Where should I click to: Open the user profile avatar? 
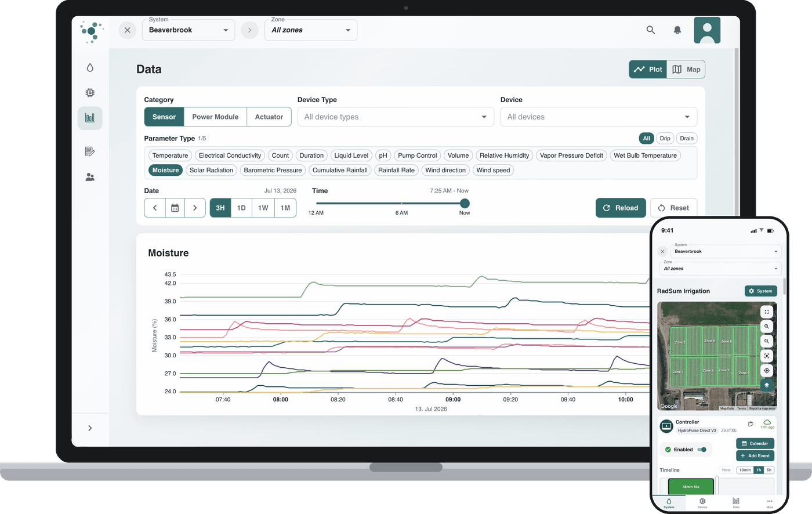[x=707, y=30]
